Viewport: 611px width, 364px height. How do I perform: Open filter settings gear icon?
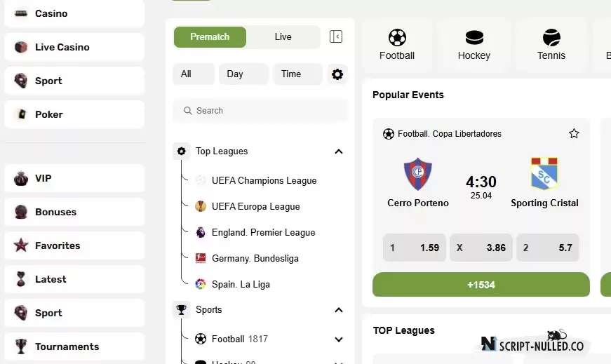tap(337, 74)
